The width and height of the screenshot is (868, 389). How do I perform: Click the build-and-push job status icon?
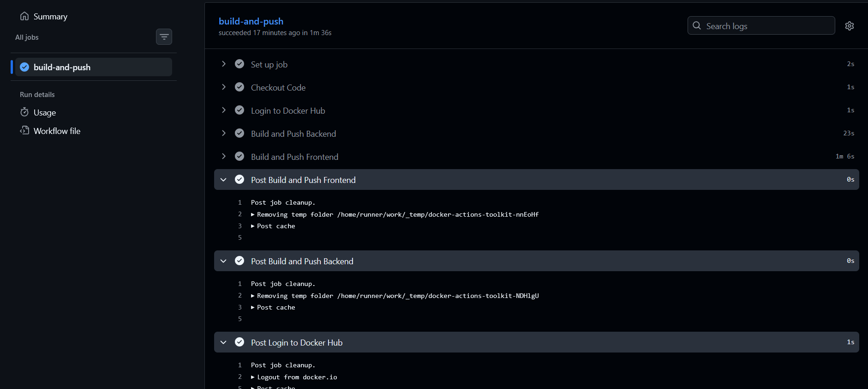pyautogui.click(x=24, y=67)
